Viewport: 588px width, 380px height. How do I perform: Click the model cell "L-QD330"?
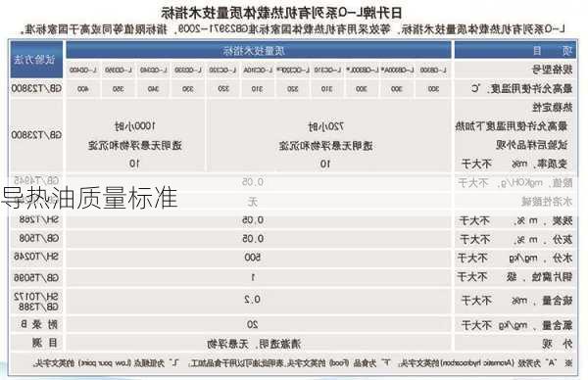[x=188, y=71]
